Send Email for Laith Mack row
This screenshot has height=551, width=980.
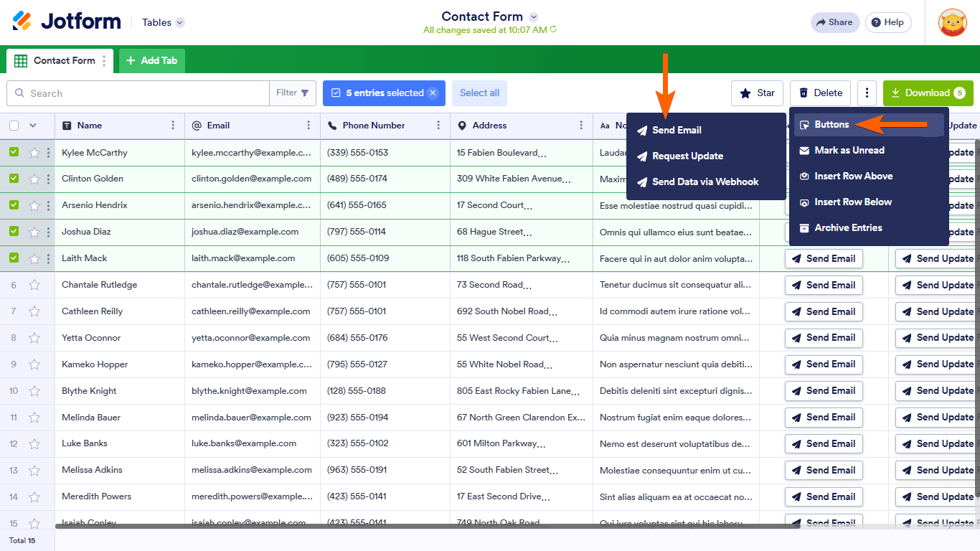[824, 258]
